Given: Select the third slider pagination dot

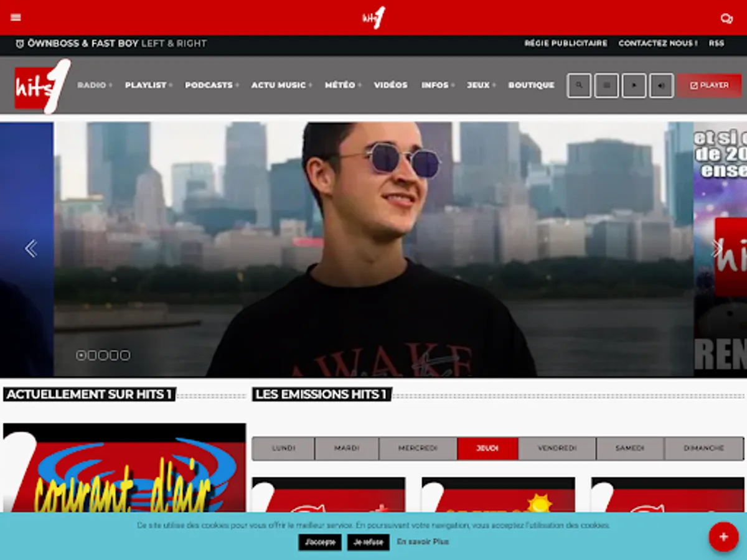Looking at the screenshot, I should (x=103, y=355).
